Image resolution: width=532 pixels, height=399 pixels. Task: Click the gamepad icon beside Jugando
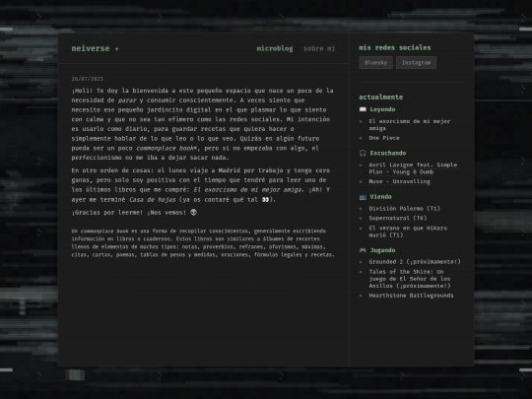(363, 250)
